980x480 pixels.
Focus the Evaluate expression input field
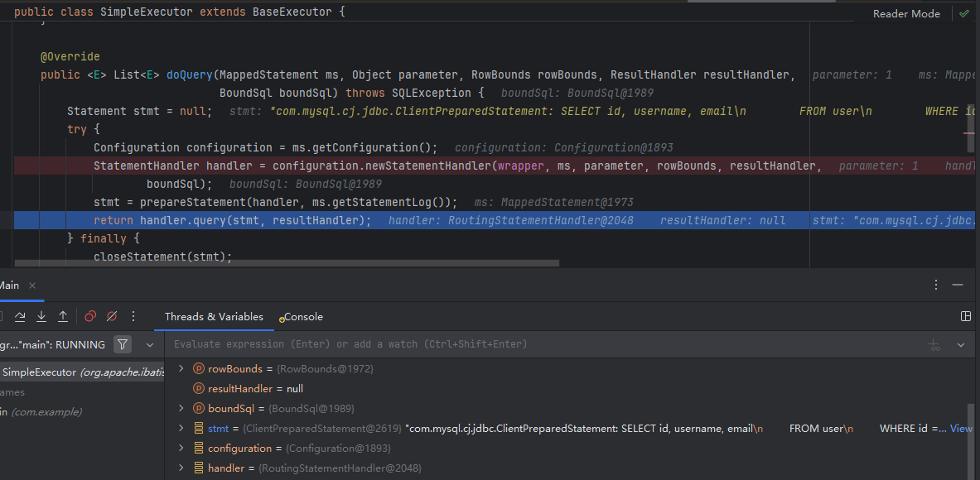tap(543, 344)
